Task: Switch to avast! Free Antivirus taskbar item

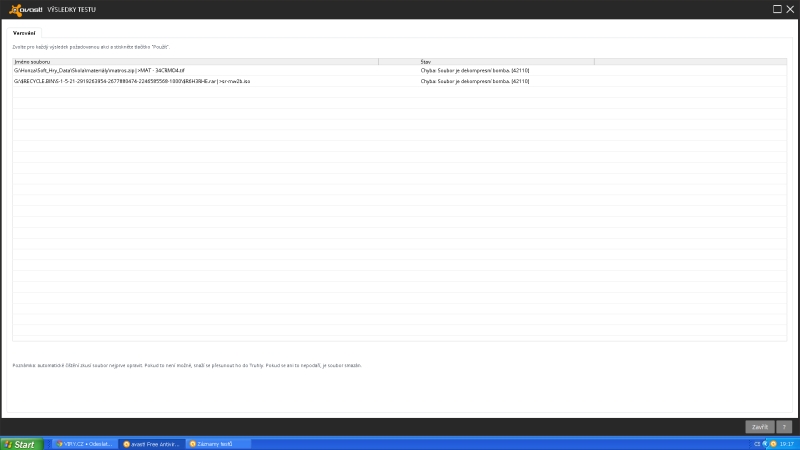Action: [153, 443]
